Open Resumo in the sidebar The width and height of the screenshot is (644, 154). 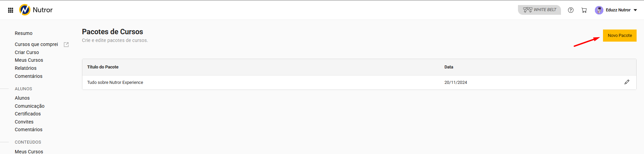coord(24,33)
